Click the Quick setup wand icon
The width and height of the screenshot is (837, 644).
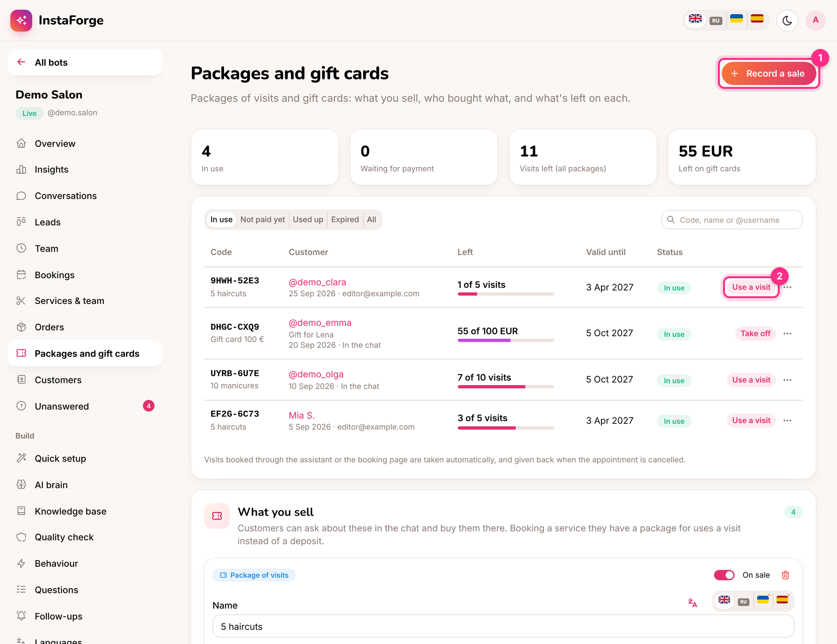point(21,458)
